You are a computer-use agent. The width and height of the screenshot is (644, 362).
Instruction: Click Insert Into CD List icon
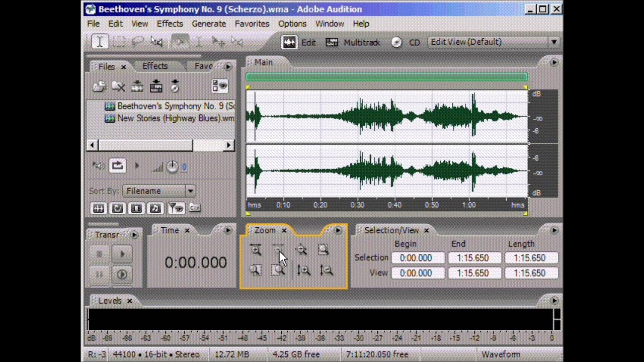pyautogui.click(x=175, y=86)
